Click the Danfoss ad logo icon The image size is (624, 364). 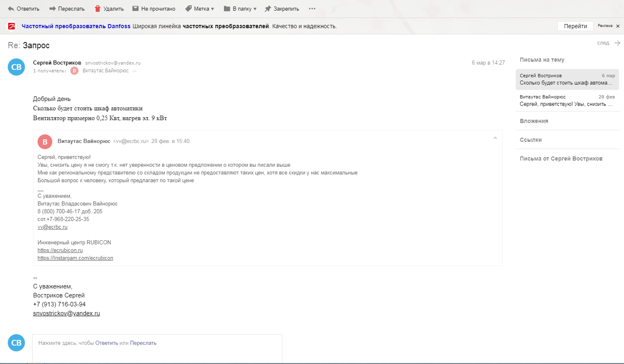pyautogui.click(x=11, y=26)
